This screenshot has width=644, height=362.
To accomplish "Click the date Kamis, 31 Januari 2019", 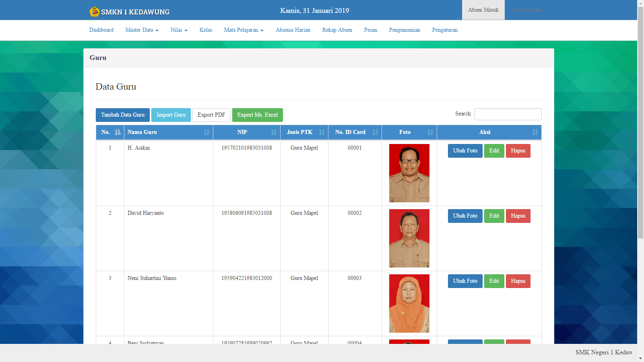I will [x=315, y=10].
